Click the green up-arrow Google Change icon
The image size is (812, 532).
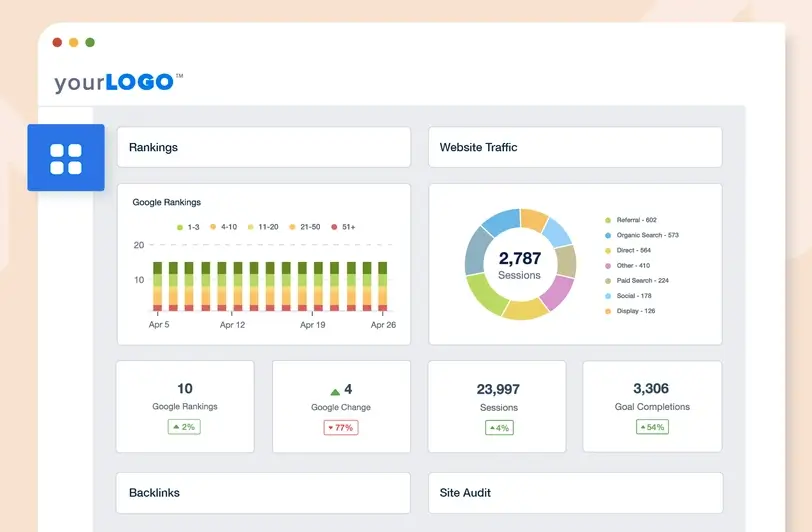[335, 391]
